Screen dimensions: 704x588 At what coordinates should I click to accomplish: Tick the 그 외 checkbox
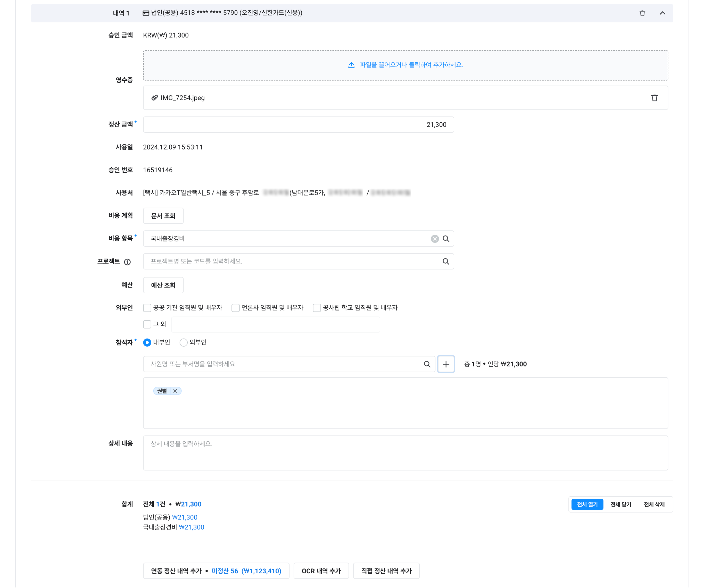pyautogui.click(x=147, y=324)
